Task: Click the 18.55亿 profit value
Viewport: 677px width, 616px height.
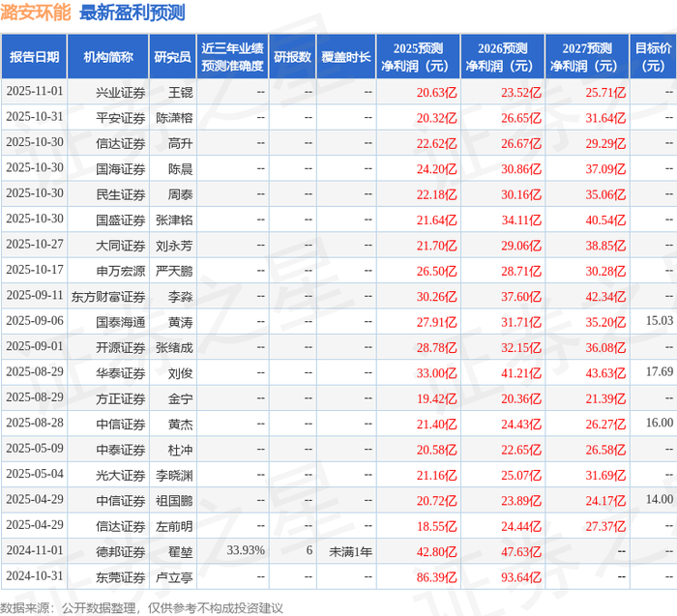Action: 436,526
